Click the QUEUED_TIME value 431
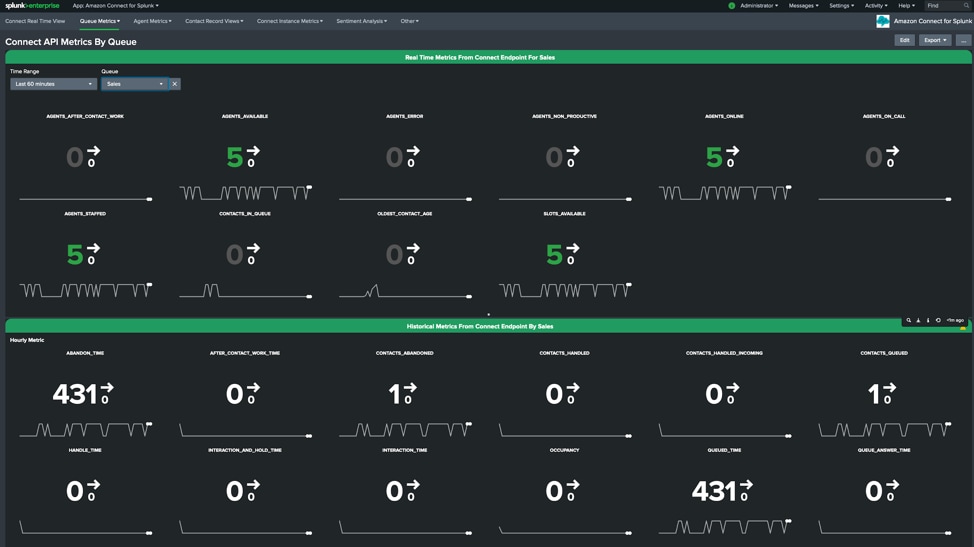974x547 pixels. pos(714,492)
